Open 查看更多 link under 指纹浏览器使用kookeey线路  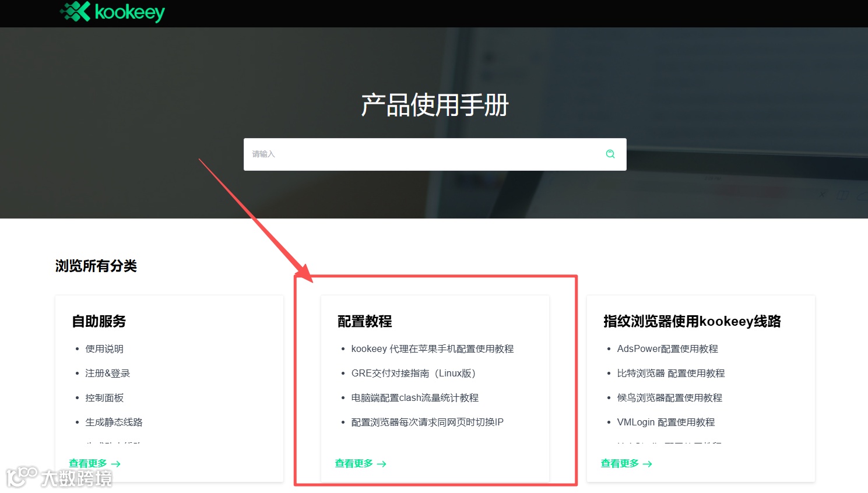(626, 463)
